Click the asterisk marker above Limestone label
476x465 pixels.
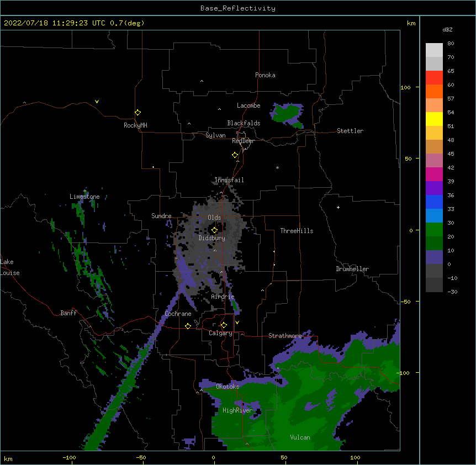(85, 191)
